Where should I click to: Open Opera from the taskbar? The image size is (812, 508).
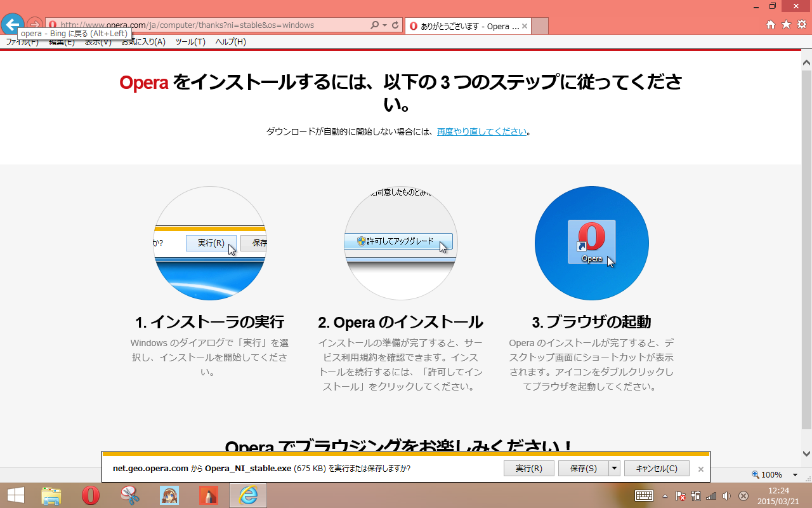pyautogui.click(x=91, y=495)
